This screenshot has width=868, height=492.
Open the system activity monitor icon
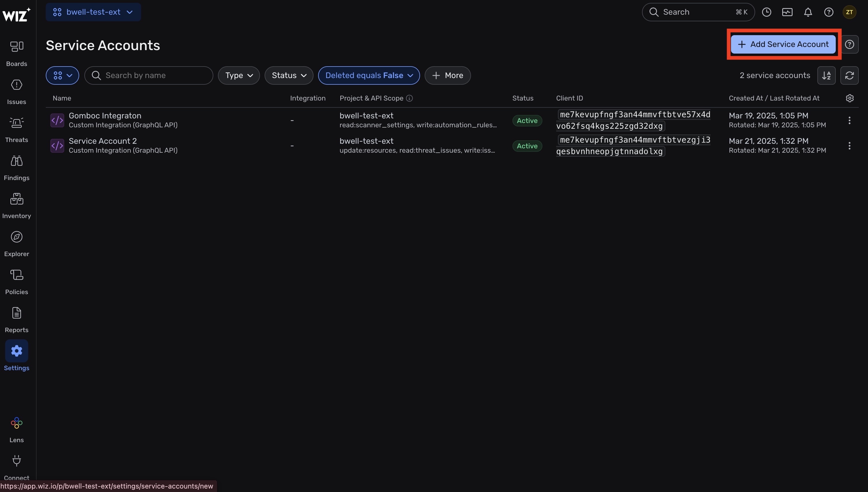coord(787,12)
